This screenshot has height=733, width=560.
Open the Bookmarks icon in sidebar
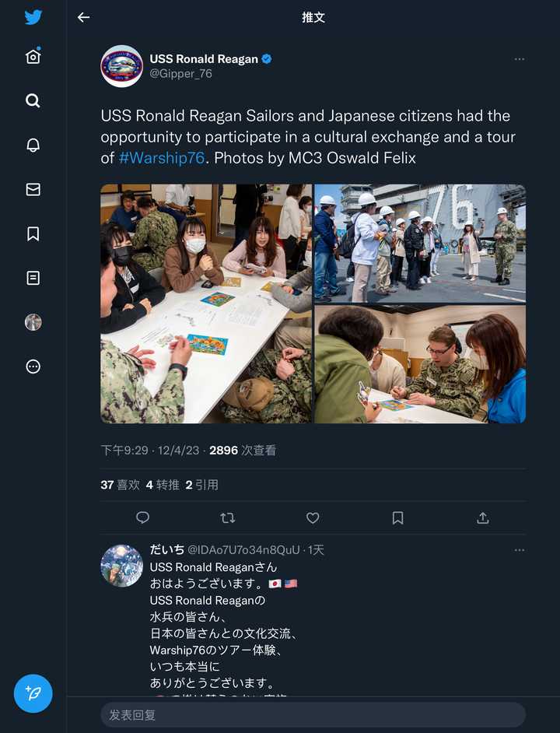(33, 233)
